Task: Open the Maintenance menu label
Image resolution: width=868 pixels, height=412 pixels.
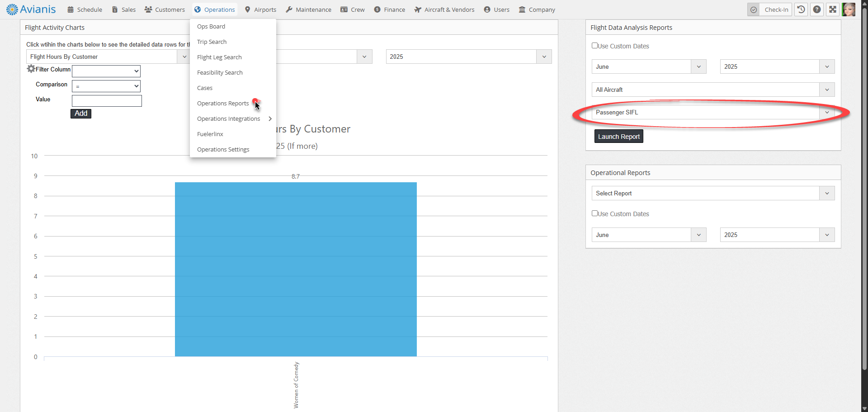Action: [313, 9]
